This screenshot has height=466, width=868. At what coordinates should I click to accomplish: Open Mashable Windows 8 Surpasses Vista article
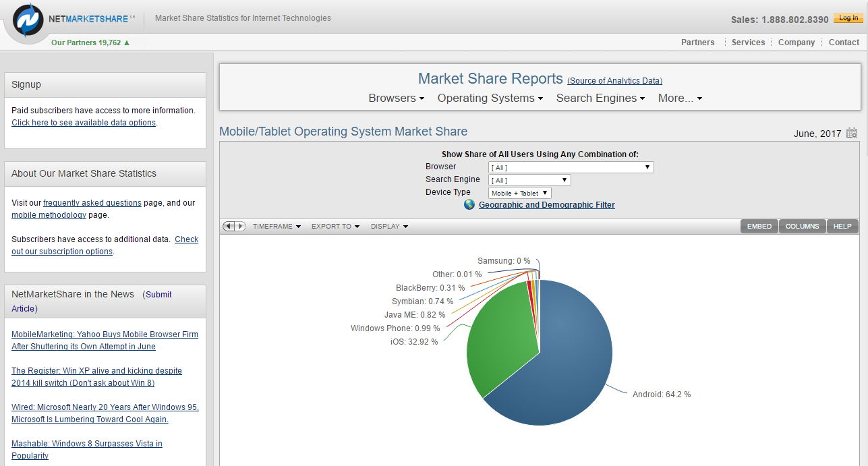click(87, 450)
